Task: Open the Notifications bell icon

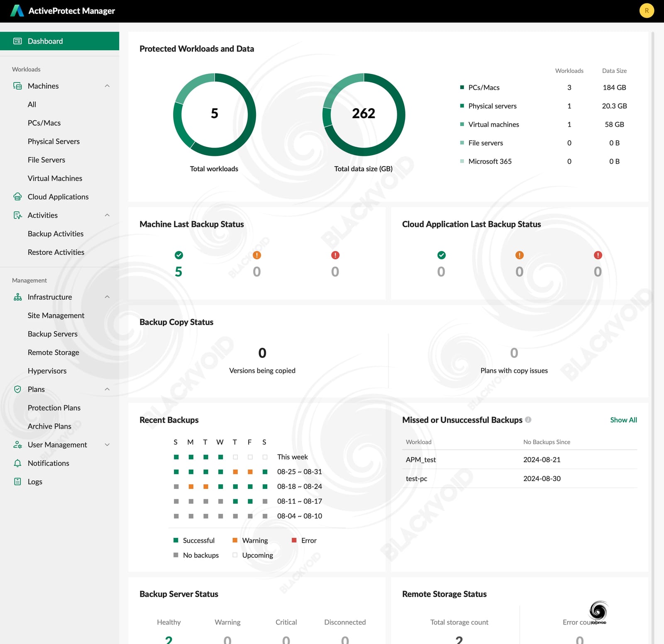Action: point(17,463)
